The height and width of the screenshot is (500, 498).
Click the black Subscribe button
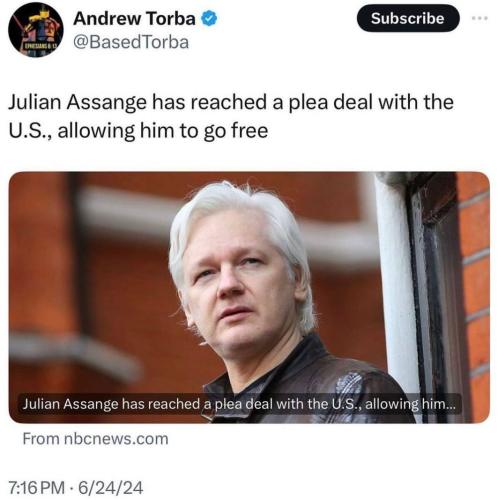coord(408,18)
